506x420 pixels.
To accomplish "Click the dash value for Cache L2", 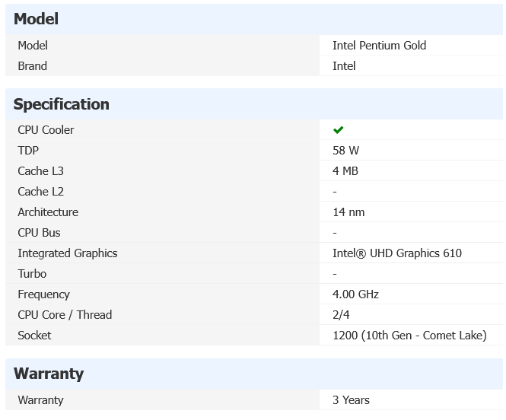I will (335, 192).
